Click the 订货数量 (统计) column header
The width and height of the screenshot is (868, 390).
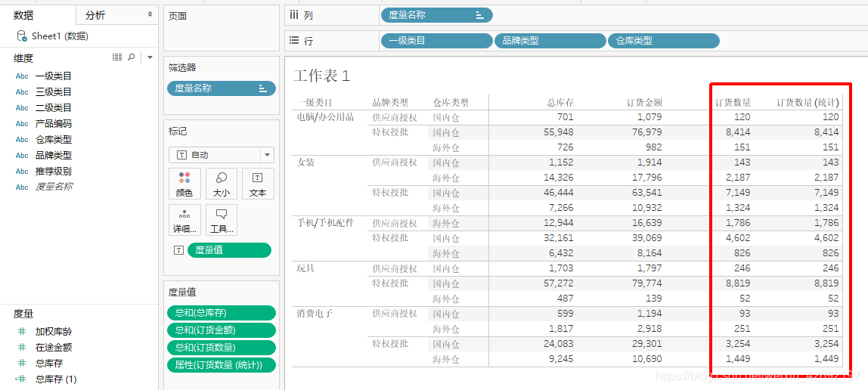click(808, 102)
